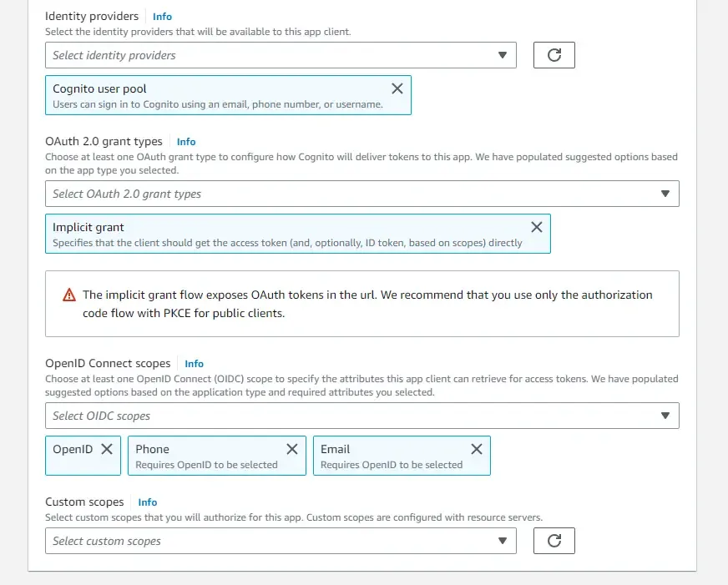728x585 pixels.
Task: Open the Custom scopes Info link
Action: pyautogui.click(x=147, y=502)
